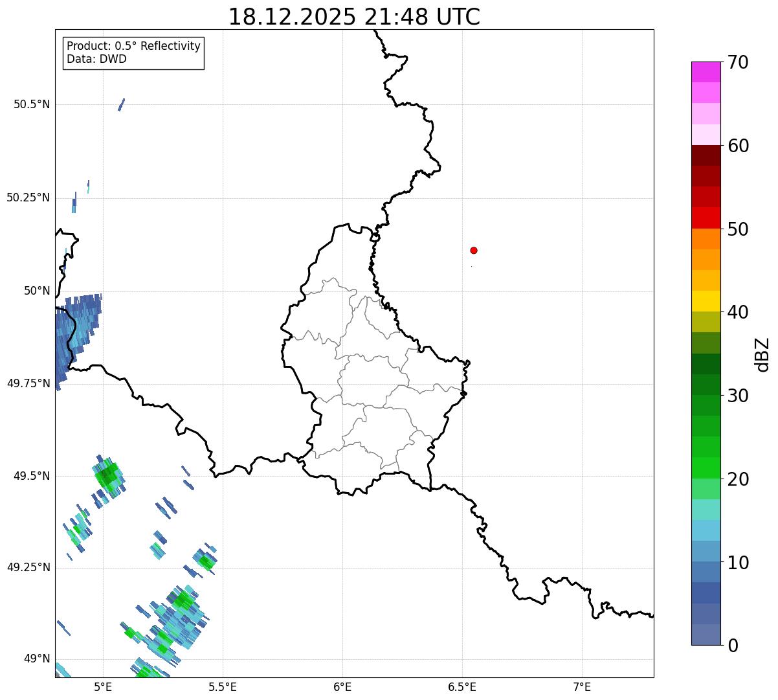This screenshot has height=700, width=778.
Task: Click the green echo cell near 49.5°N 5°E
Action: [107, 477]
